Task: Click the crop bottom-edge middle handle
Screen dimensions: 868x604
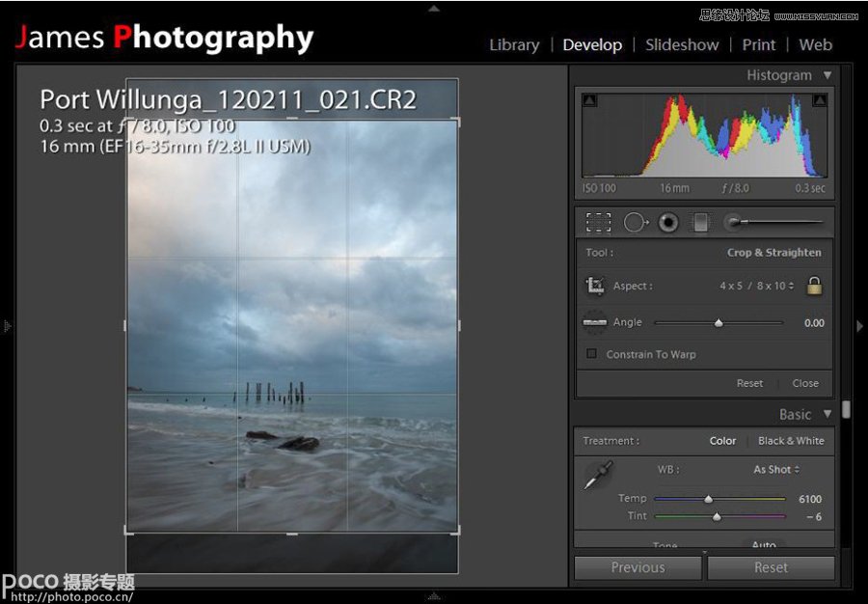Action: pos(292,534)
